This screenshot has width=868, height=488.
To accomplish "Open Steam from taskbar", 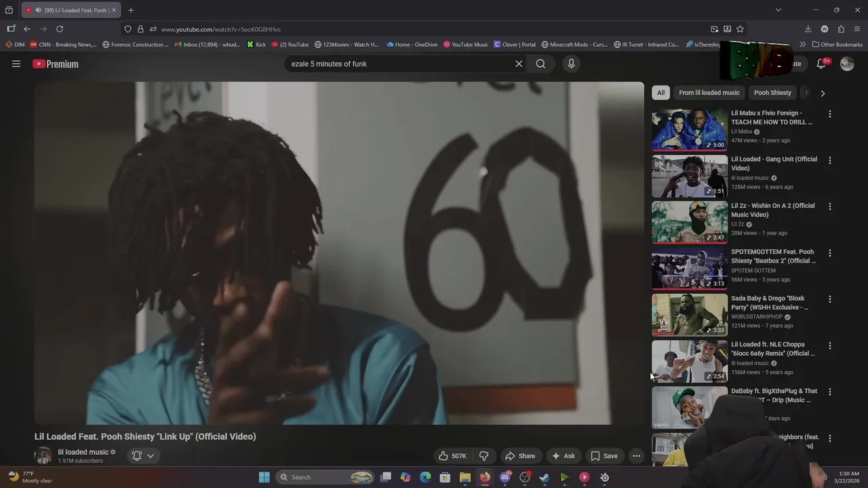I will 545,477.
